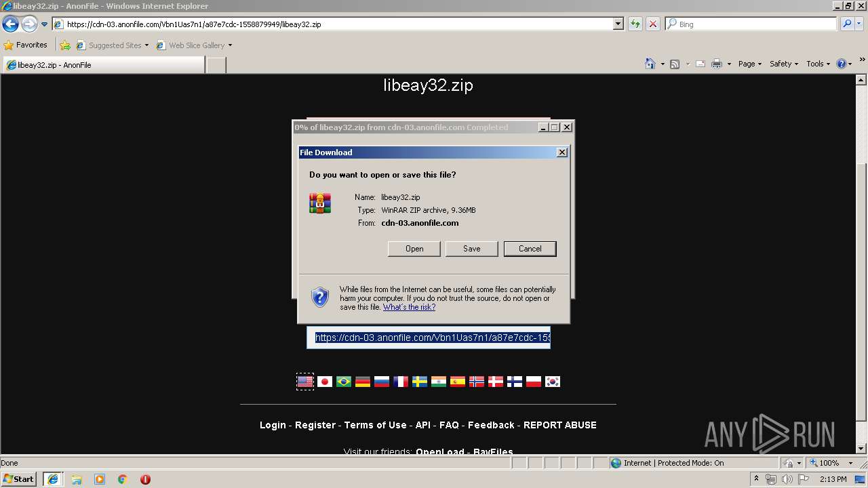Click the Read Mail envelope icon
Screen dimensions: 868x488
[701, 64]
